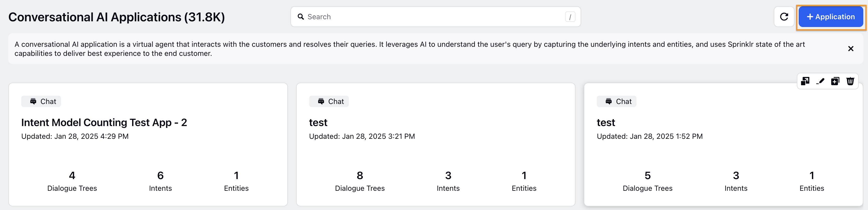Click Chat tag on the 3:21 PM test card
868x210 pixels.
[x=329, y=101]
